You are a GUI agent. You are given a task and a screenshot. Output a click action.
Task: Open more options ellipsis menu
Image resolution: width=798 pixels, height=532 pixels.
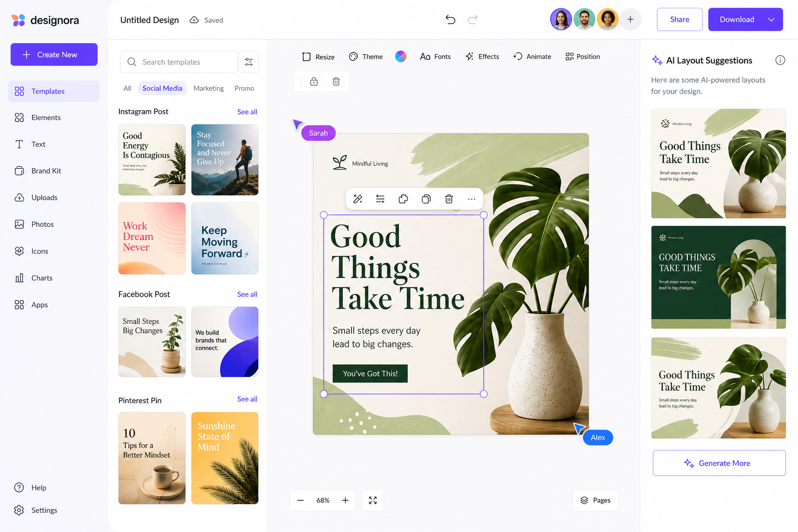tap(471, 199)
